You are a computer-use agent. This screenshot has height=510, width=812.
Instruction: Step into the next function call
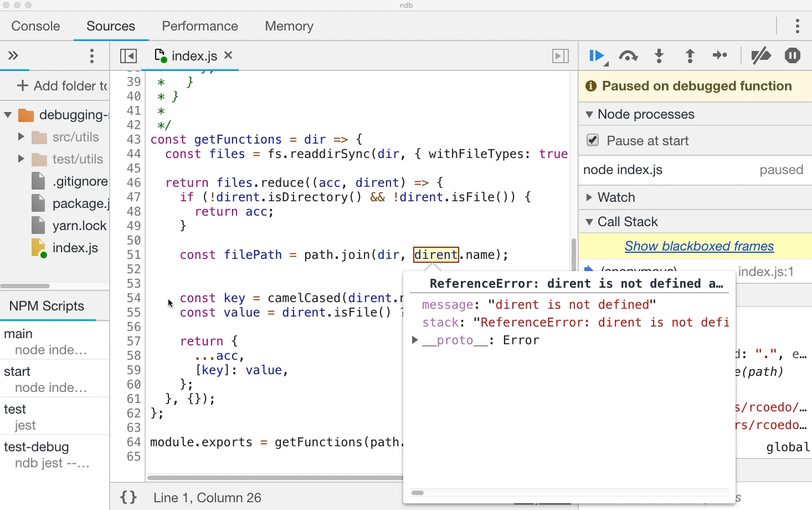pyautogui.click(x=659, y=56)
